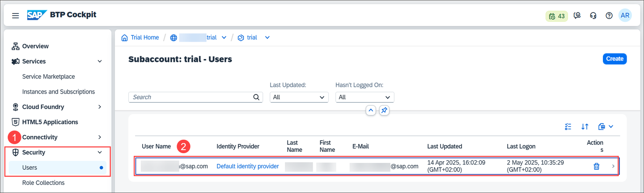Screen dimensions: 644x193
Task: Click the Last Updated value 14 Apr 2025
Action: point(457,166)
